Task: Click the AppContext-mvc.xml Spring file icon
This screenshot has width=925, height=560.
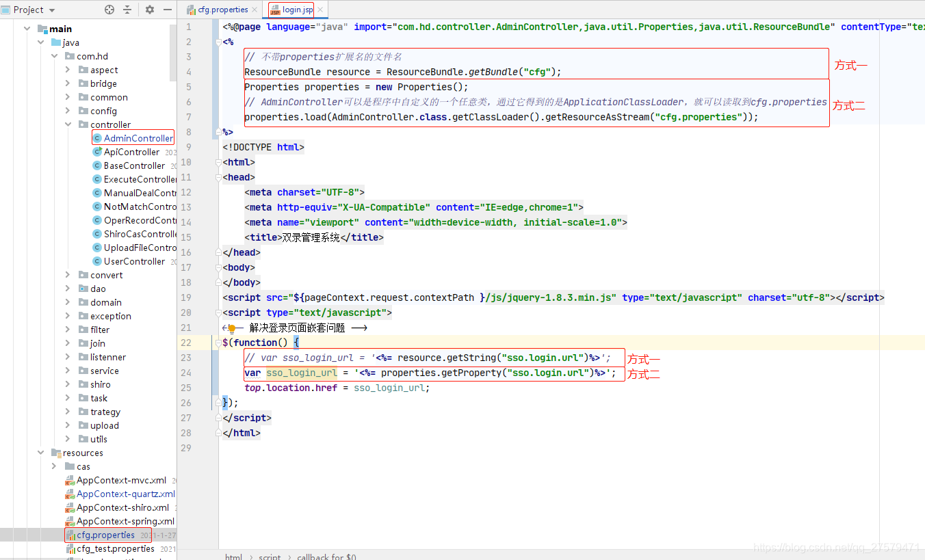Action: (x=70, y=480)
